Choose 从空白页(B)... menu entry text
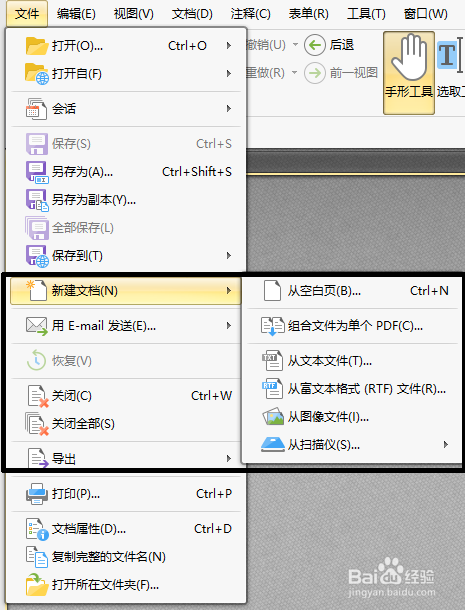The height and width of the screenshot is (610, 465). 324,291
